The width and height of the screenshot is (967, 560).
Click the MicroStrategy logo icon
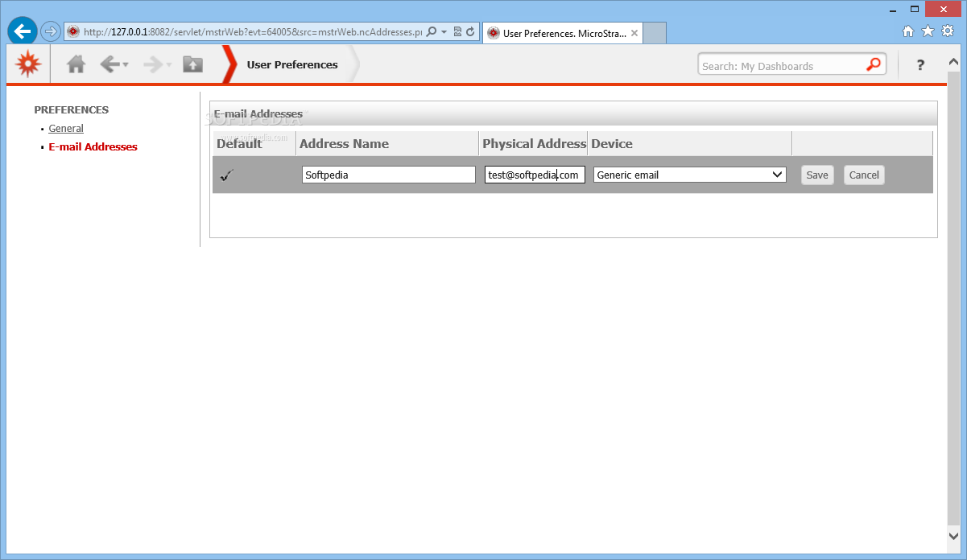(28, 64)
